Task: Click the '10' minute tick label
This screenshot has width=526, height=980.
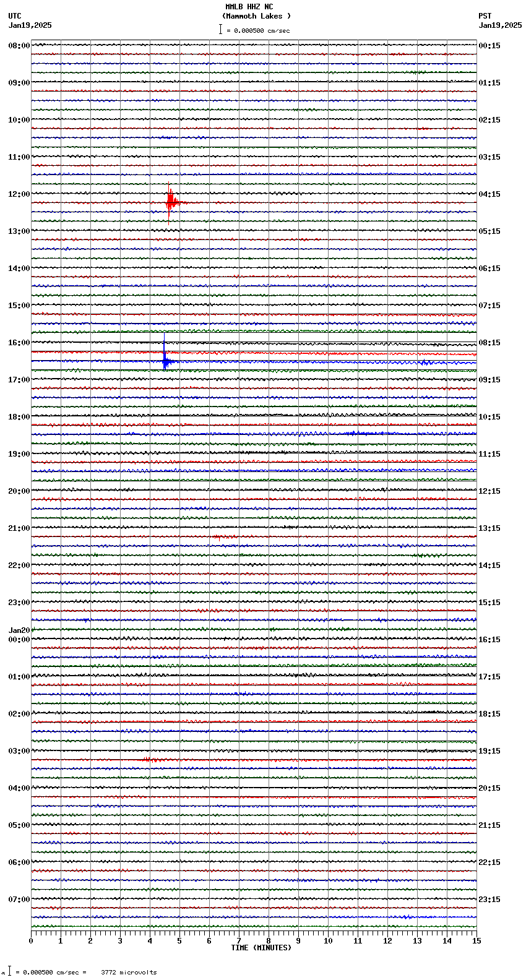Action: pos(328,941)
